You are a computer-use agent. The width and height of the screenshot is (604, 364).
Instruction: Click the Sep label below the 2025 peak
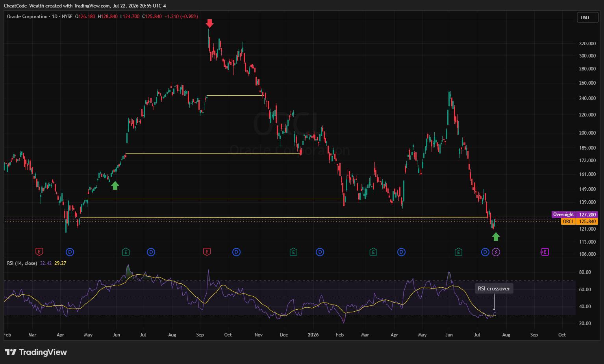pos(200,335)
